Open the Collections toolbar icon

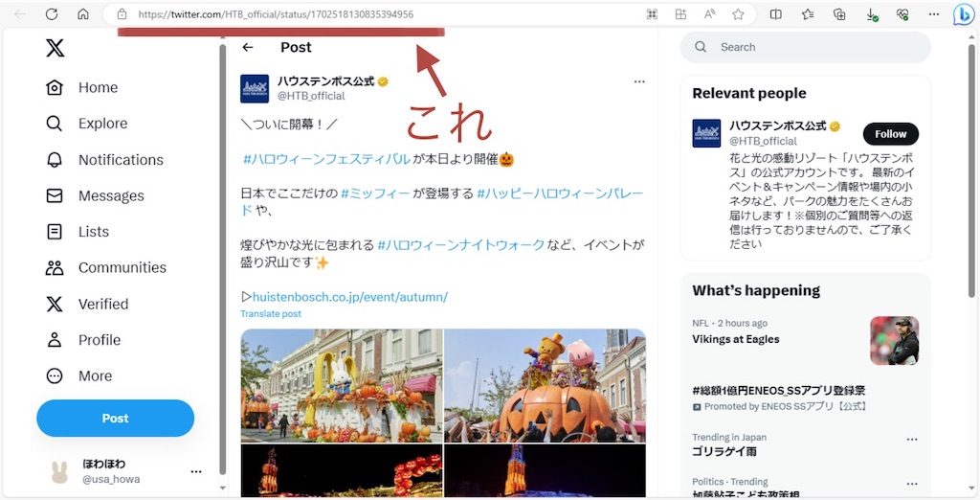(839, 14)
